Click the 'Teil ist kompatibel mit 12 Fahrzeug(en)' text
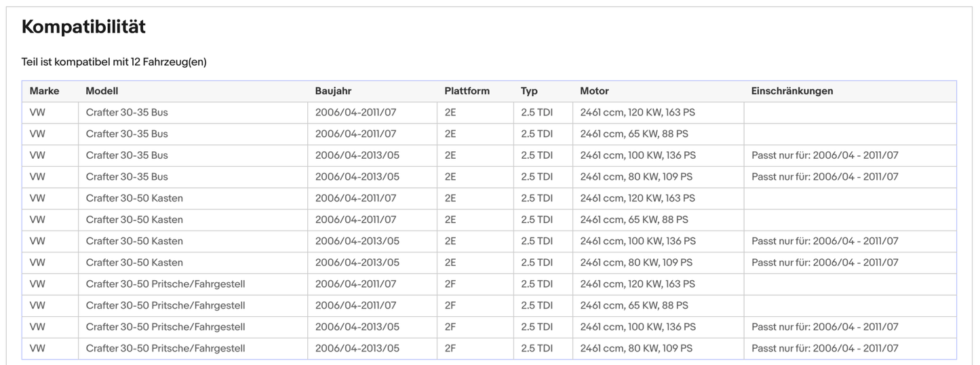 [x=114, y=62]
